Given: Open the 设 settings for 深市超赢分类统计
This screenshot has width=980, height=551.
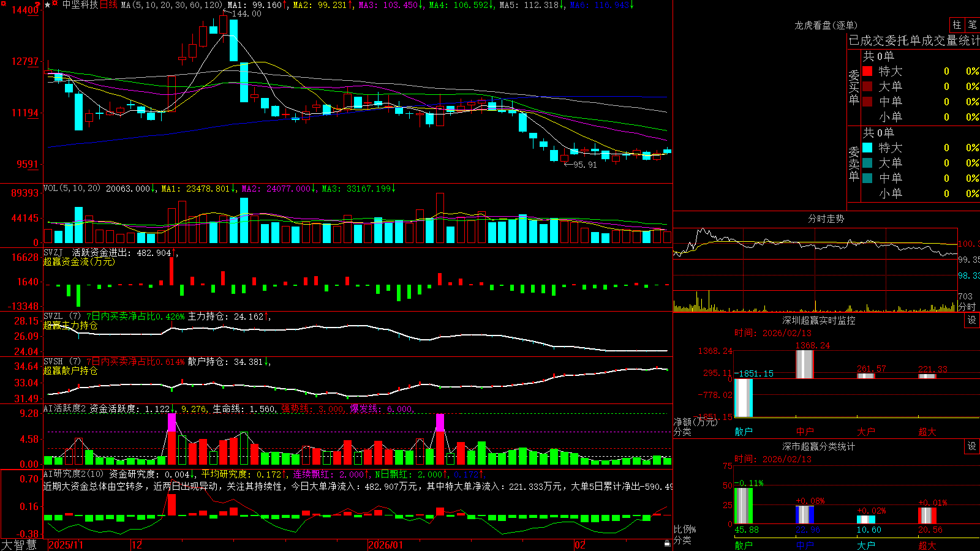Looking at the screenshot, I should [972, 446].
